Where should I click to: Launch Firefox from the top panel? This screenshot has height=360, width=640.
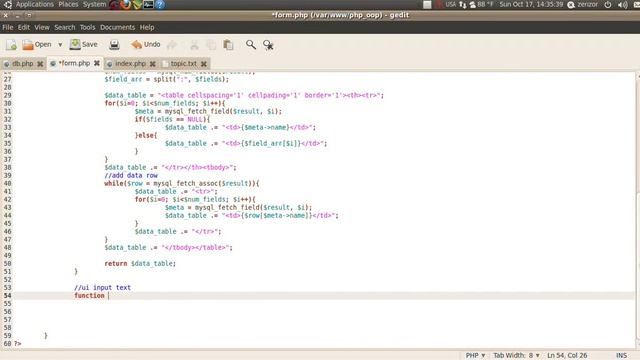126,4
